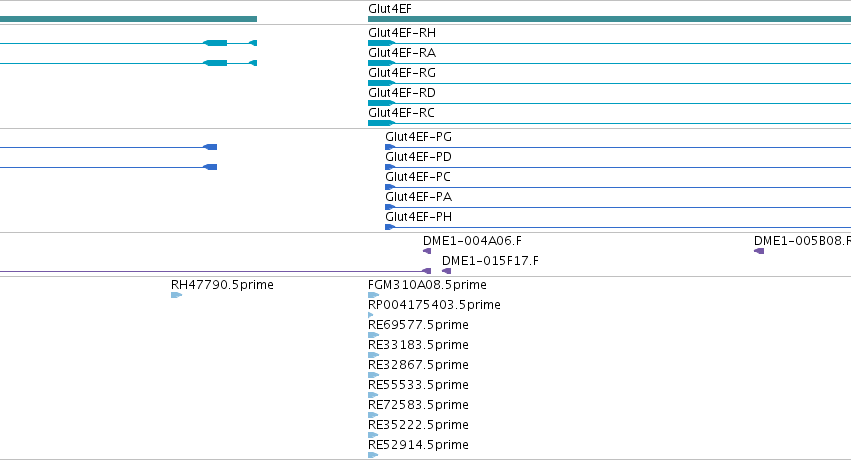Click the RE33183.5prime EST arrow glyph
This screenshot has width=851, height=460.
[373, 355]
